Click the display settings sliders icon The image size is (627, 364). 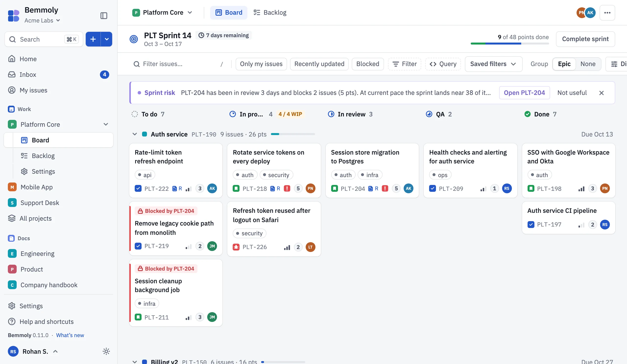coord(614,64)
